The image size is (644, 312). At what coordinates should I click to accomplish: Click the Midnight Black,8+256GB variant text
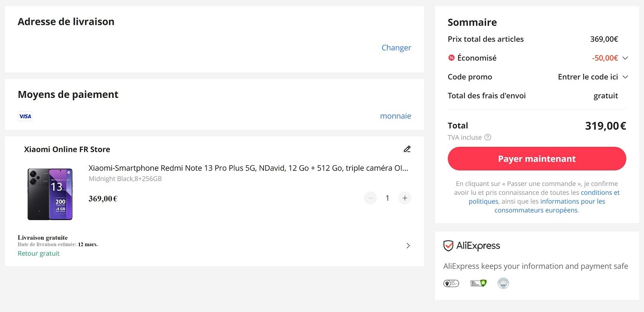pos(125,179)
